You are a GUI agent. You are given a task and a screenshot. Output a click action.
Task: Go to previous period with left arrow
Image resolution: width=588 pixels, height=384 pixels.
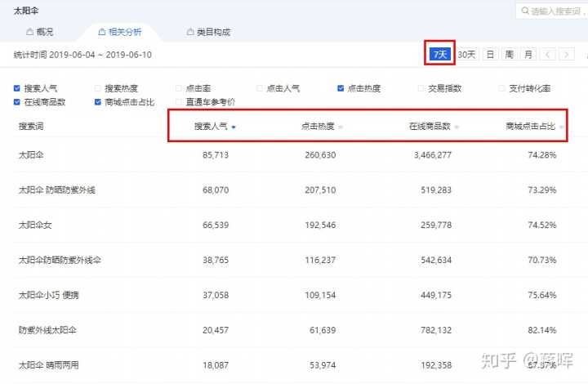[548, 55]
